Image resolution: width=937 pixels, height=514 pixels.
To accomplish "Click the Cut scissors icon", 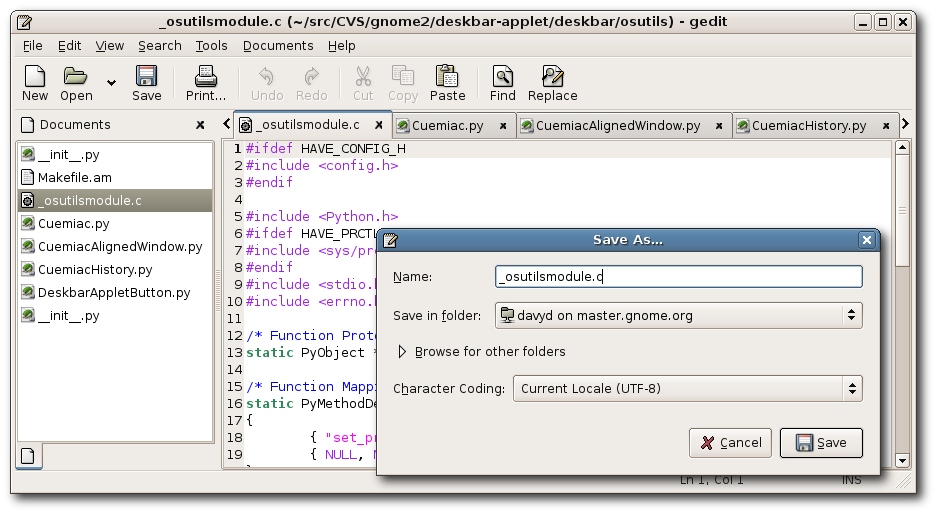I will [x=363, y=77].
